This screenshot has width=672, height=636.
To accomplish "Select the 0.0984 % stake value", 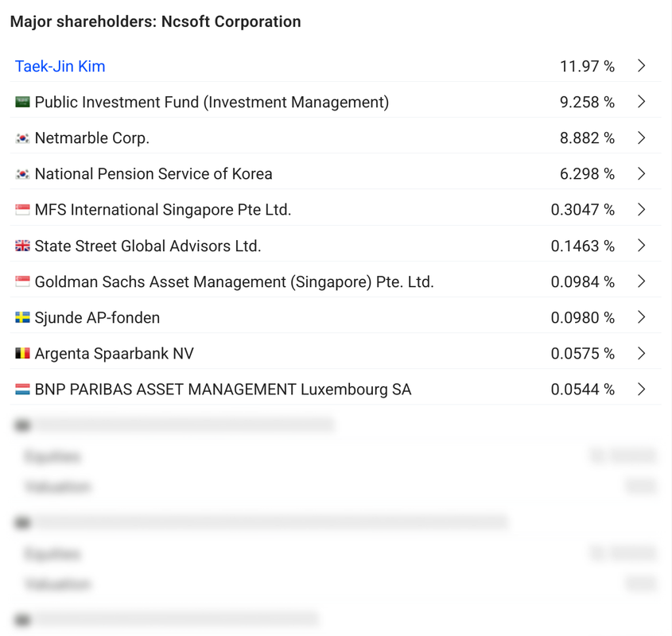I will click(x=583, y=282).
